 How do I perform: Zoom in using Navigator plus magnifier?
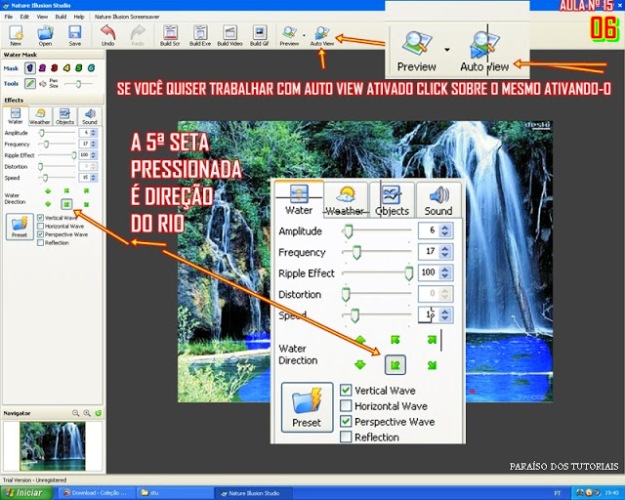click(87, 413)
